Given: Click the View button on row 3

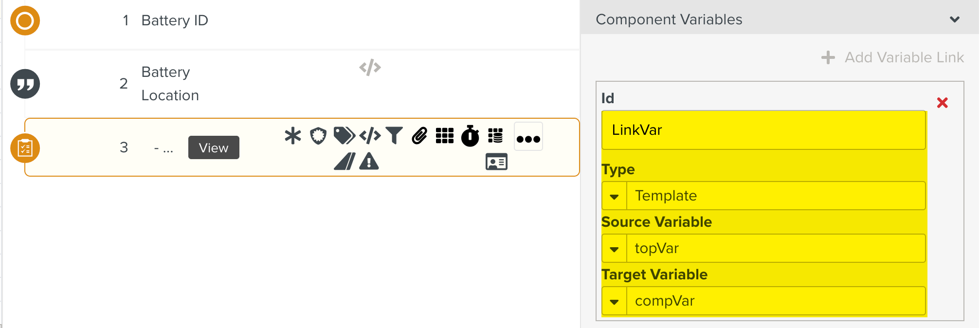Looking at the screenshot, I should 214,147.
